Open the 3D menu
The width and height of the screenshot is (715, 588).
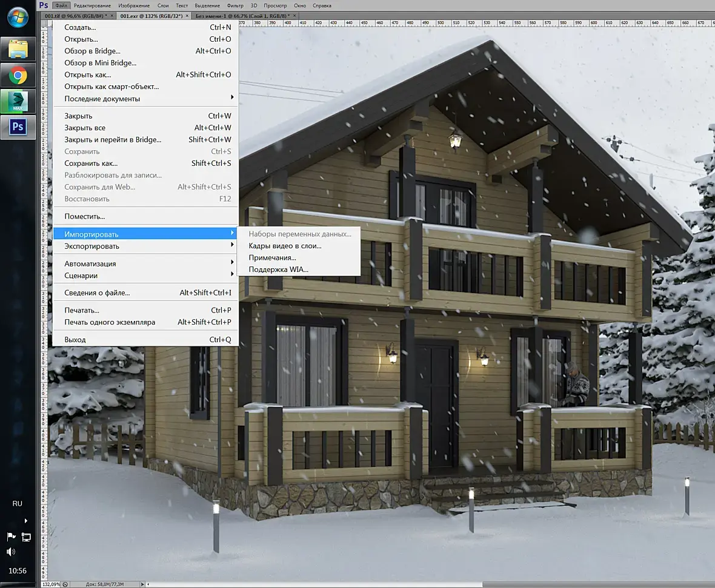tap(254, 5)
